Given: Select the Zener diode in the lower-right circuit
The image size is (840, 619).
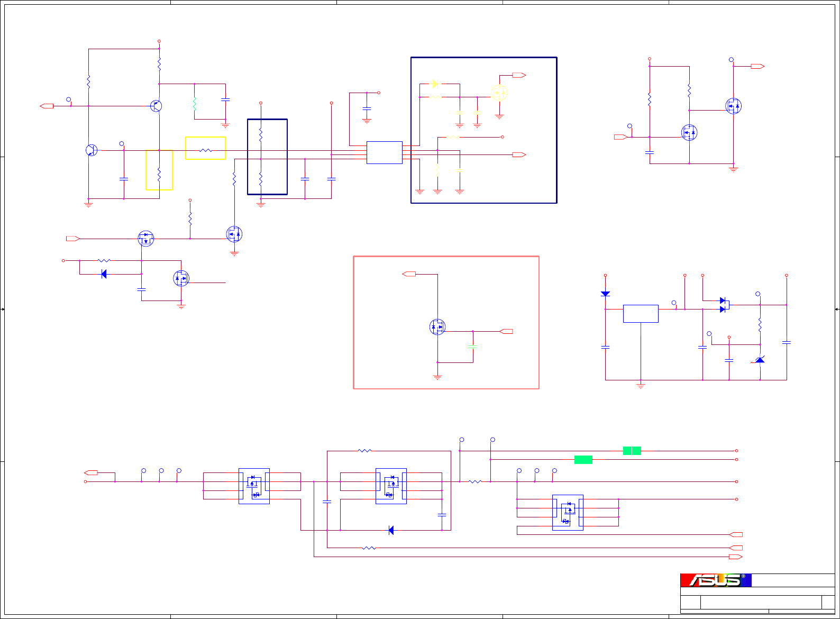Looking at the screenshot, I should 760,360.
